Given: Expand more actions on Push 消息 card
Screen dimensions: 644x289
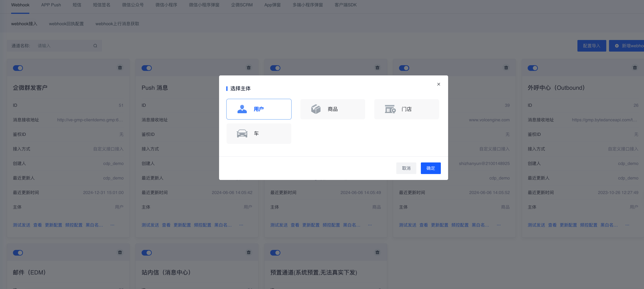Looking at the screenshot, I should point(241,225).
